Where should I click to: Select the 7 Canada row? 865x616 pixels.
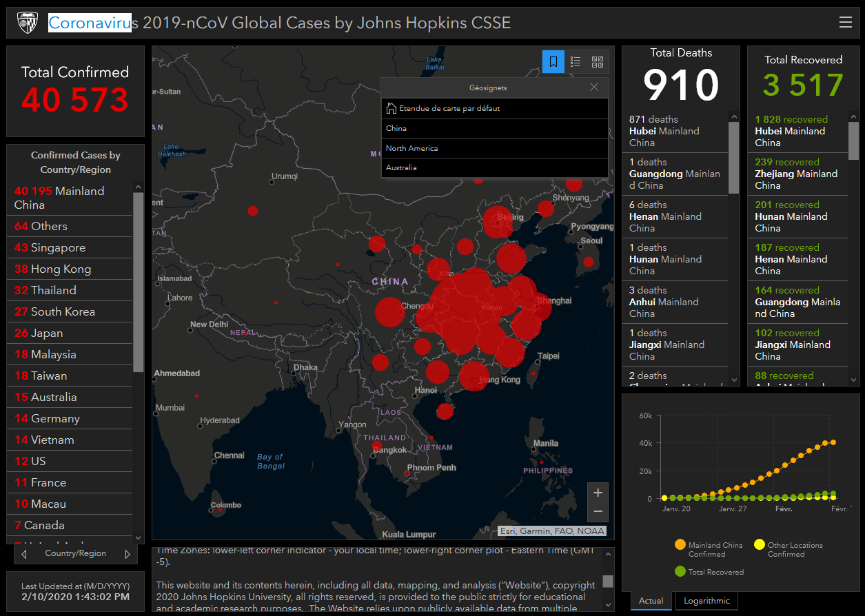tap(70, 525)
